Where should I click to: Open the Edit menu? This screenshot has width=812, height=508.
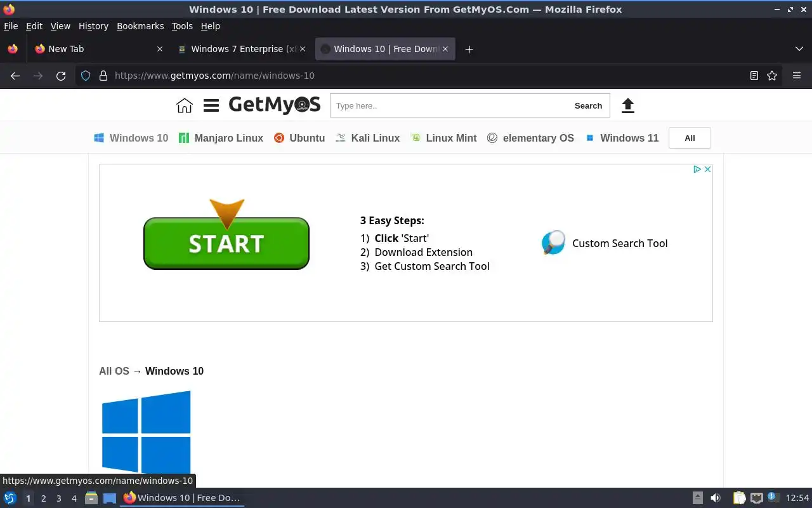pyautogui.click(x=34, y=26)
